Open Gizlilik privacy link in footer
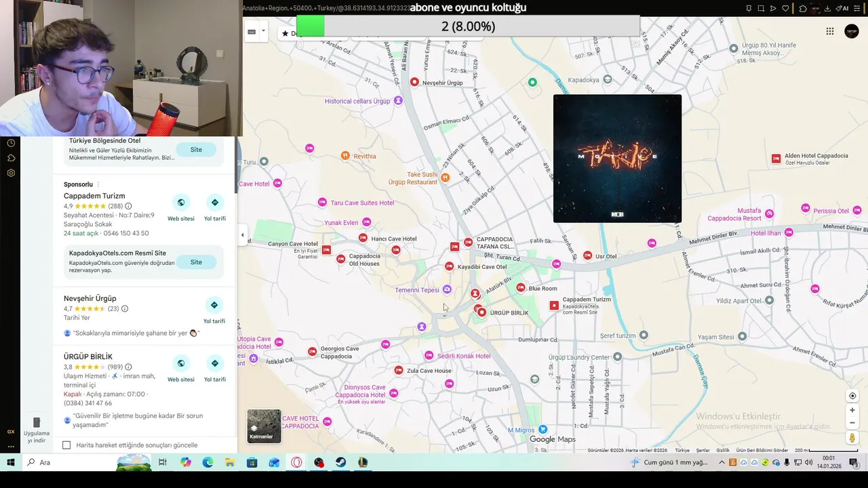Image resolution: width=868 pixels, height=488 pixels. click(723, 450)
